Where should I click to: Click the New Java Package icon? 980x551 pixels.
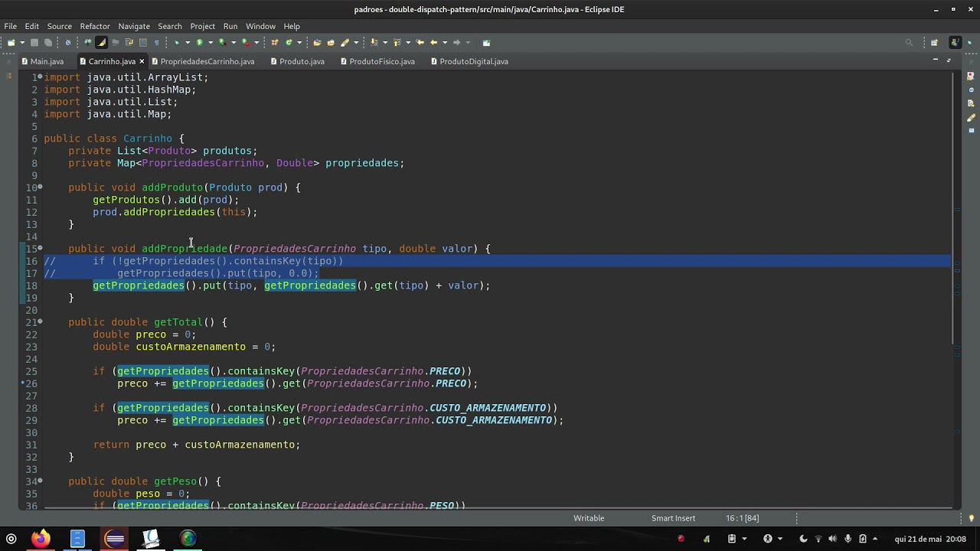pos(275,43)
